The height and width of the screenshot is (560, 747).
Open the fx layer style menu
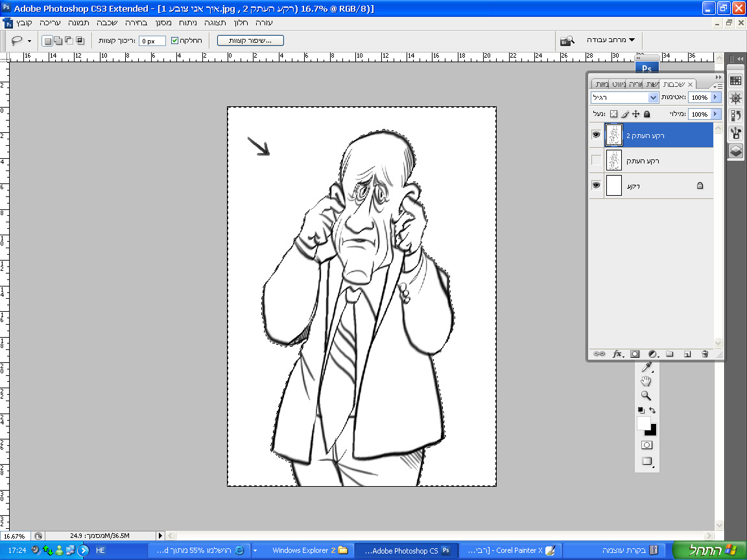point(618,354)
